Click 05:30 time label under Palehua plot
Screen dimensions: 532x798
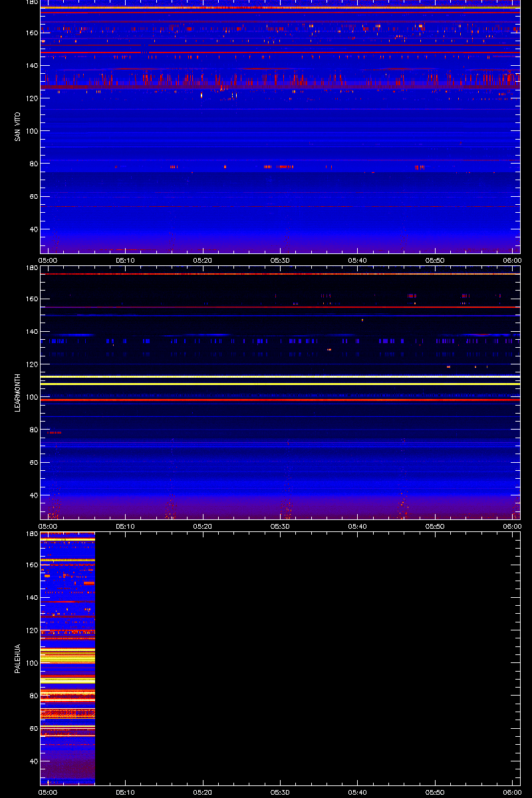click(x=281, y=793)
